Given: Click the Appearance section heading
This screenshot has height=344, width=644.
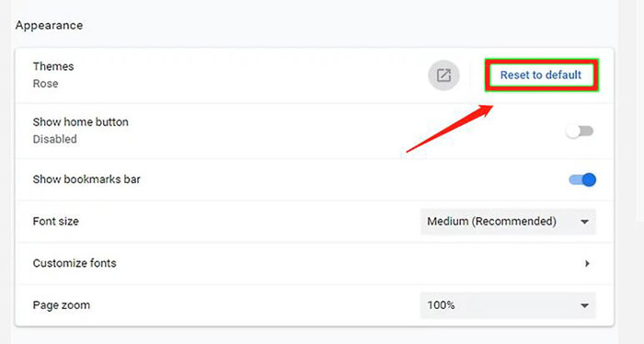Looking at the screenshot, I should [50, 26].
